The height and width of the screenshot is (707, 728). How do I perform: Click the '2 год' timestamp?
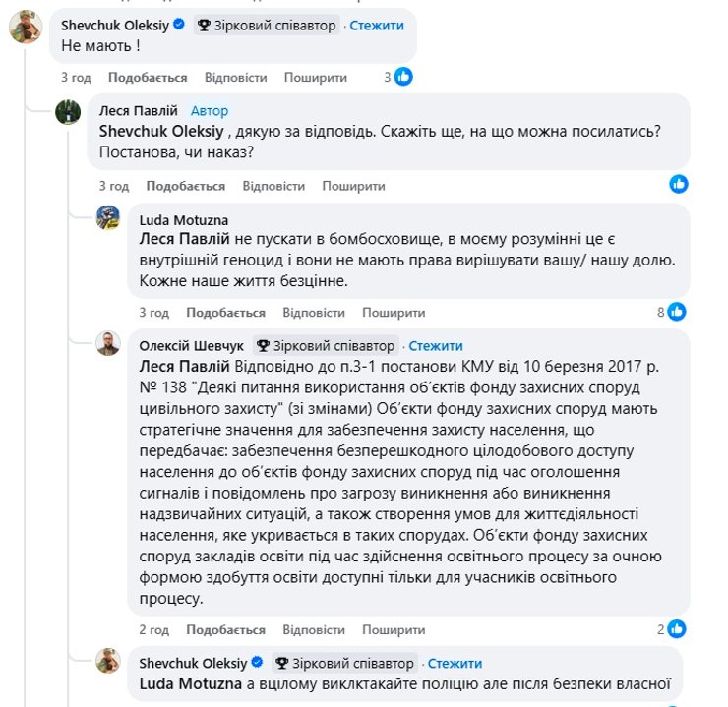pos(154,629)
